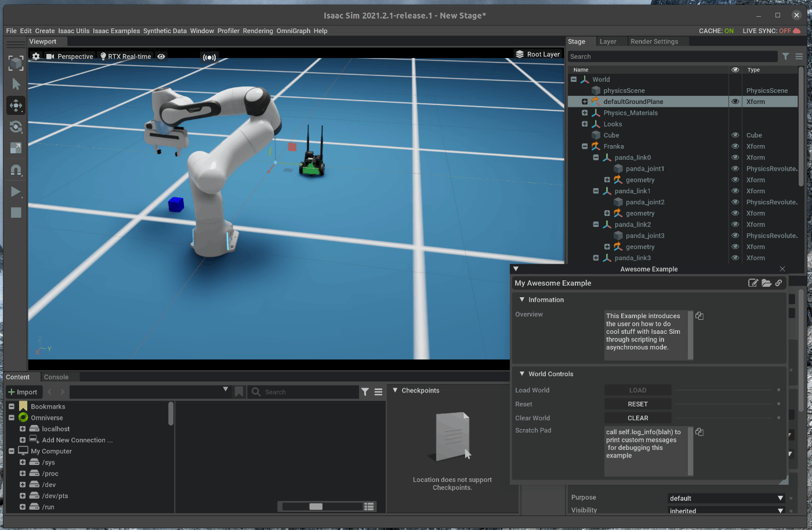The height and width of the screenshot is (530, 812).
Task: Toggle visibility of defaultGroundPlane
Action: tap(735, 102)
